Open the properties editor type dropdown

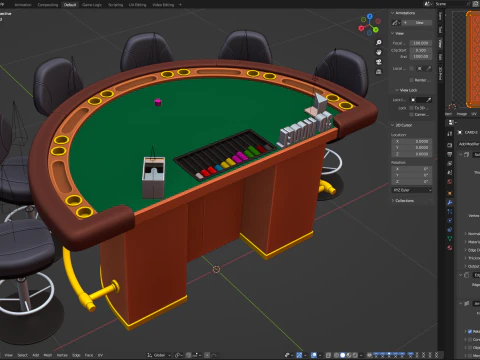click(452, 122)
